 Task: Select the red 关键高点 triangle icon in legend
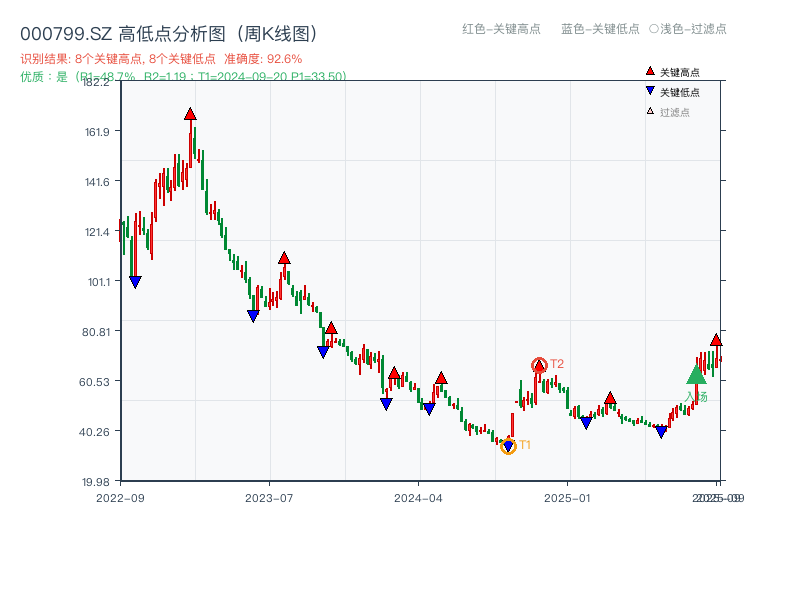pos(650,71)
